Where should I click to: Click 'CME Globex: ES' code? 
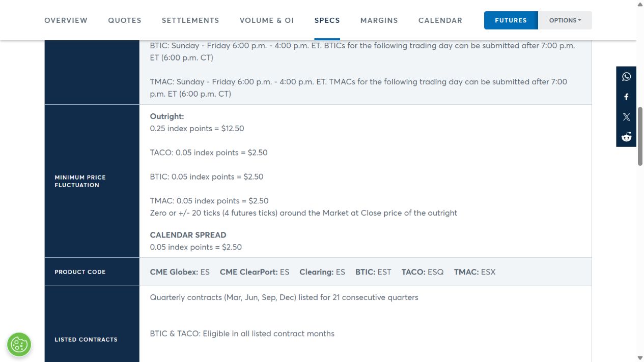[180, 272]
